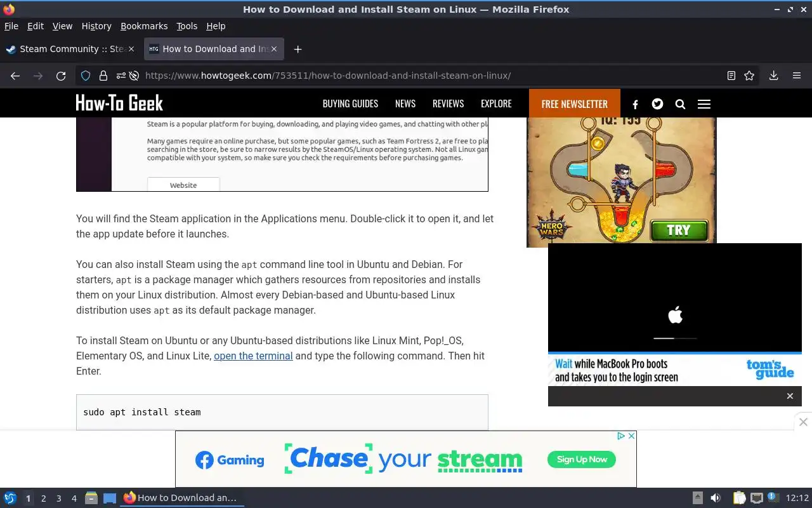Close the floating video player
812x508 pixels.
790,396
